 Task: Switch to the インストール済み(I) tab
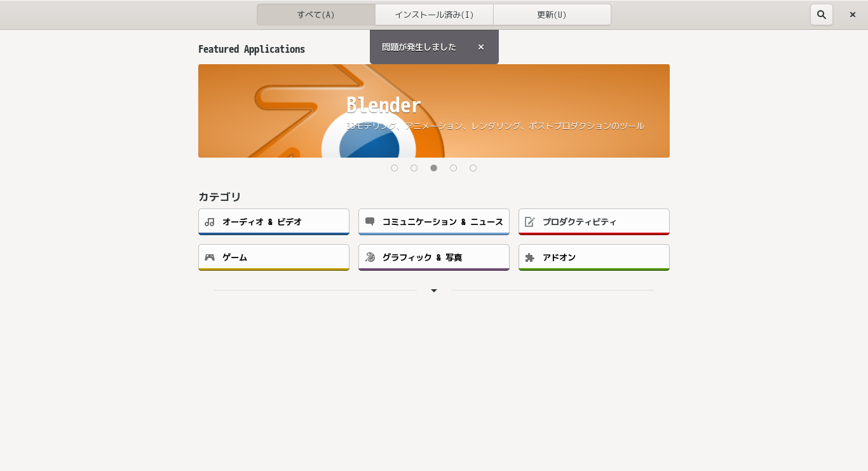[x=434, y=15]
